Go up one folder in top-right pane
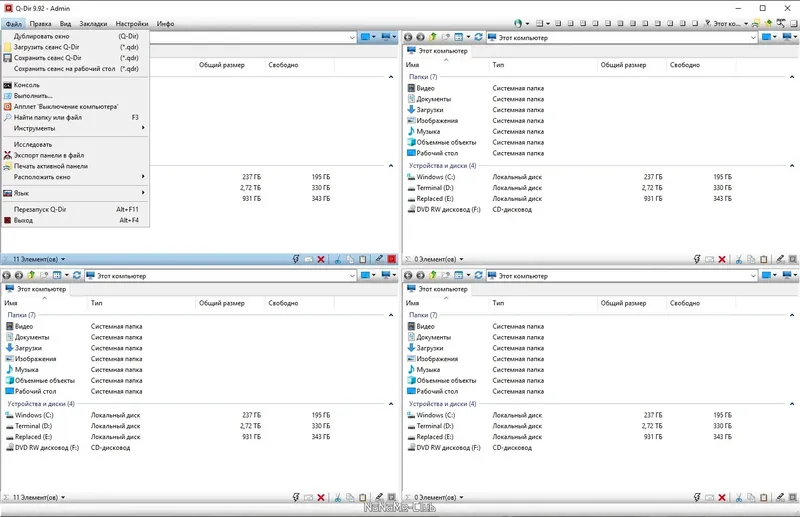 [x=433, y=37]
